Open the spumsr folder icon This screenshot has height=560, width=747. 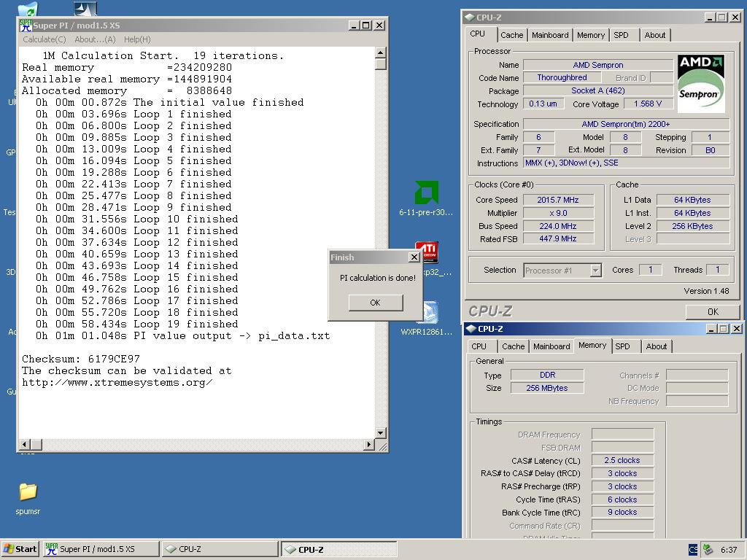pyautogui.click(x=28, y=491)
